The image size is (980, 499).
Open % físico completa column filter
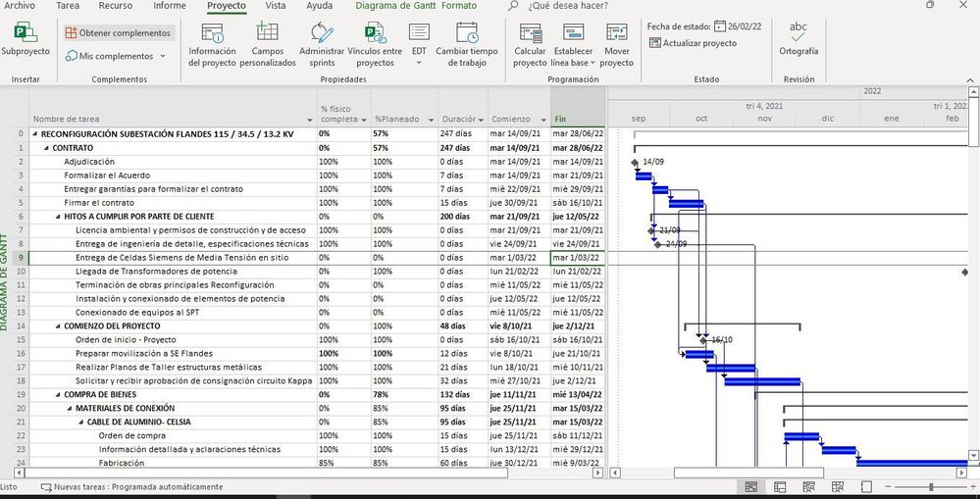[364, 120]
